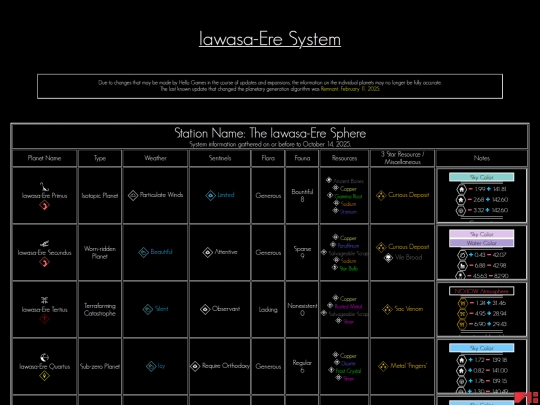The width and height of the screenshot is (540, 405).
Task: Click the Nonexistent 0 fauna cell
Action: tap(302, 309)
